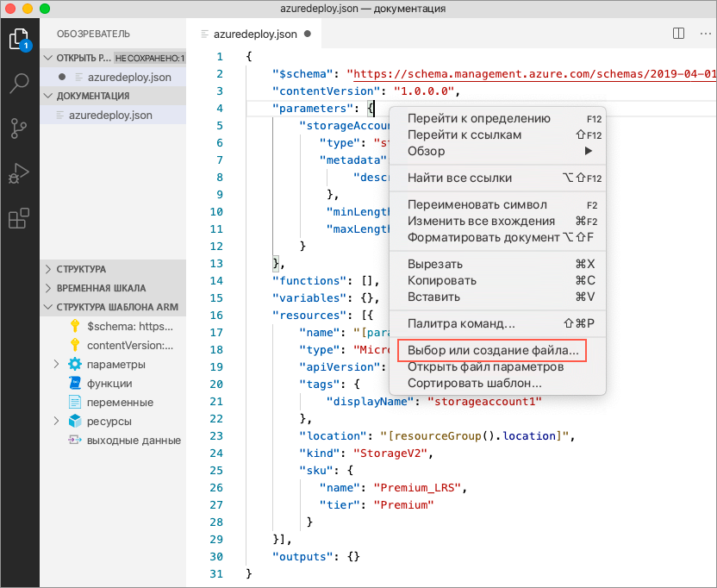
Task: Open the schema URL link on line 2
Action: click(x=534, y=74)
